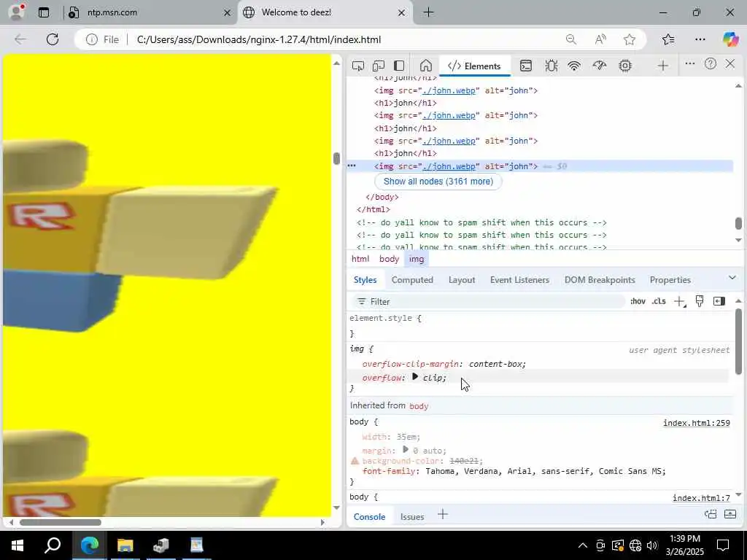Open node actions ellipsis beside selected img
747x560 pixels.
[352, 166]
